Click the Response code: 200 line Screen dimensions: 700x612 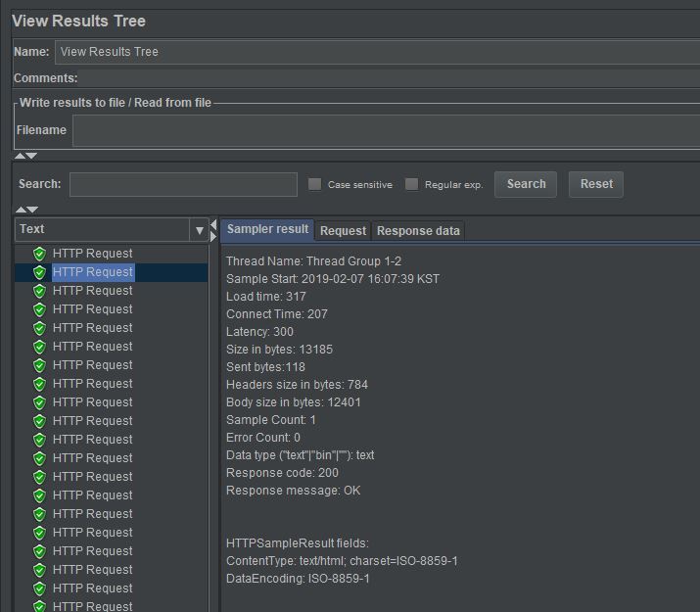pos(282,473)
